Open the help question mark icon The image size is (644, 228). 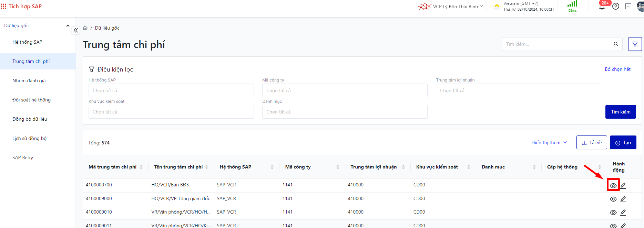point(616,7)
